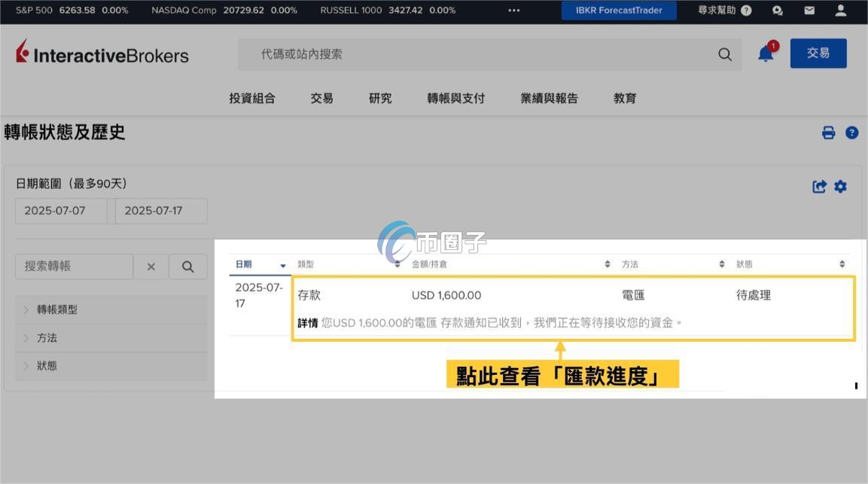Open the print view for transfer history

tap(828, 132)
